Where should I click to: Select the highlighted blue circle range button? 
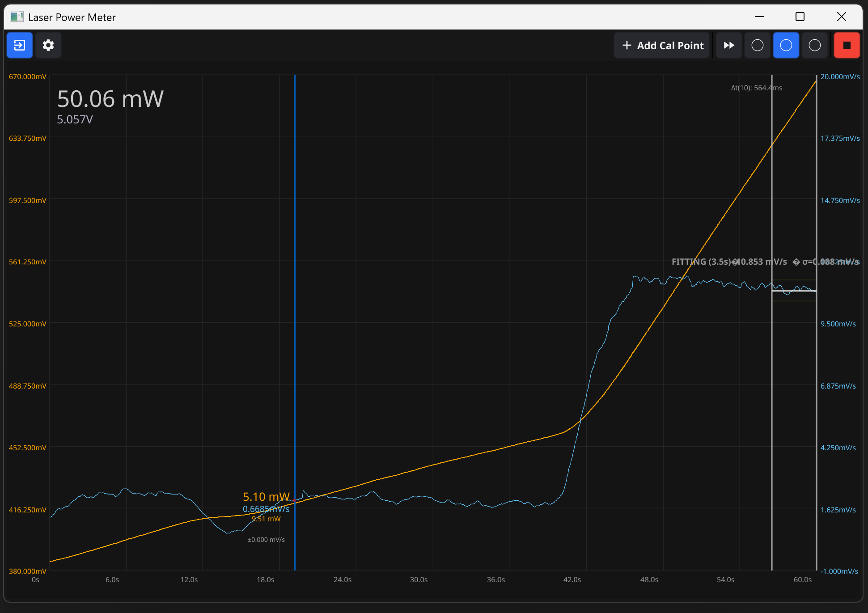pyautogui.click(x=786, y=45)
